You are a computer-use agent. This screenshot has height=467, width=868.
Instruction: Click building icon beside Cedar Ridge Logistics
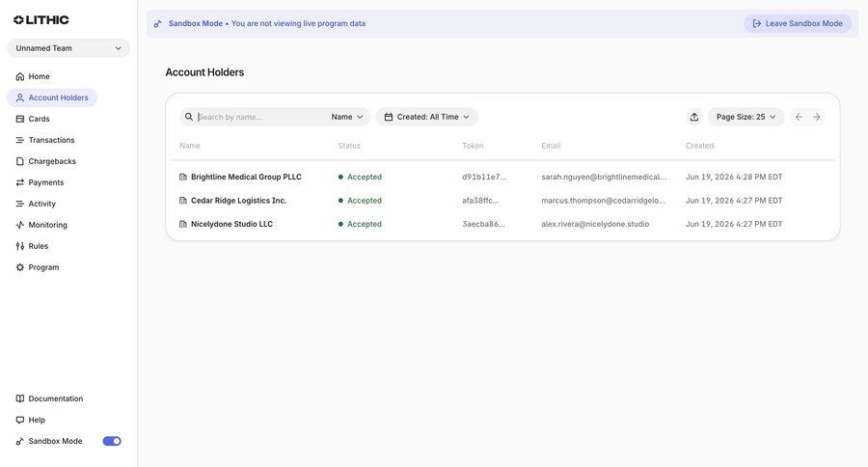[183, 201]
